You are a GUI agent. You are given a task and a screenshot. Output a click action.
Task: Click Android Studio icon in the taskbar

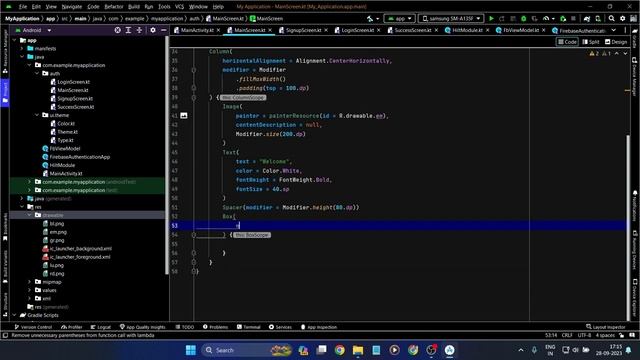coord(449,350)
